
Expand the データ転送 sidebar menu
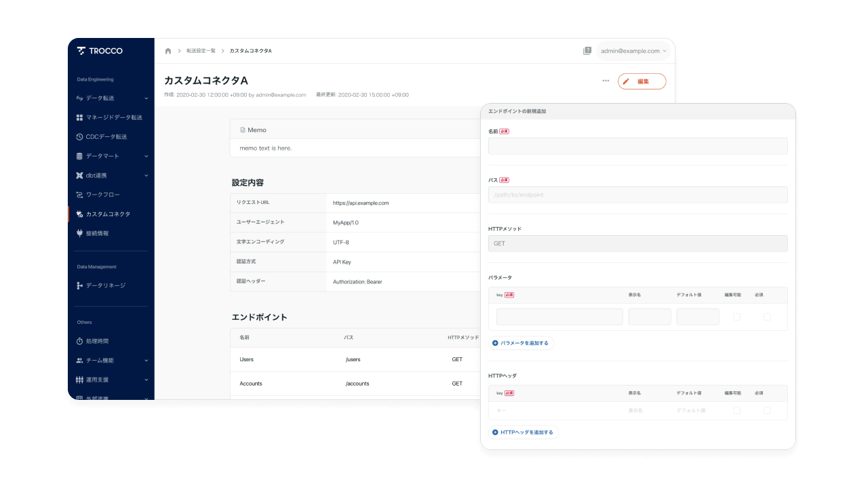[112, 98]
